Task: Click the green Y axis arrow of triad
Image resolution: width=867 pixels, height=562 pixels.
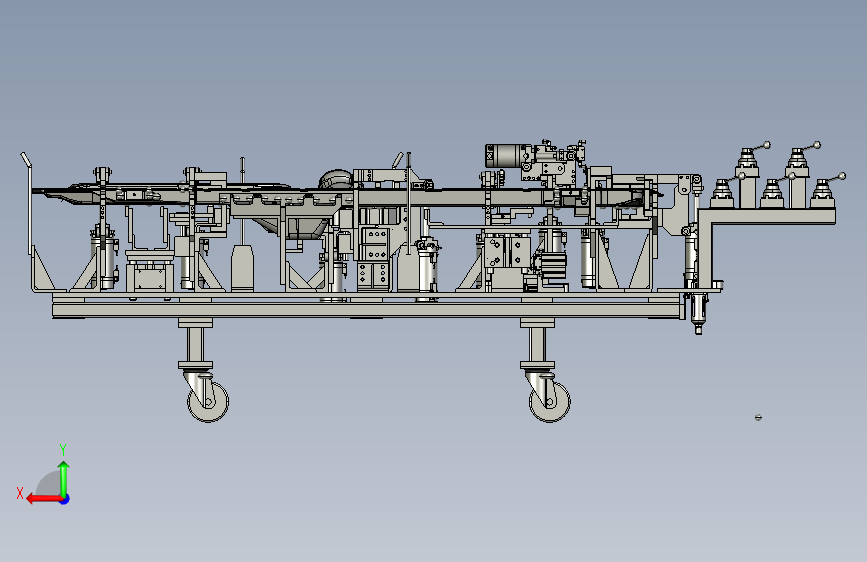Action: pos(64,478)
